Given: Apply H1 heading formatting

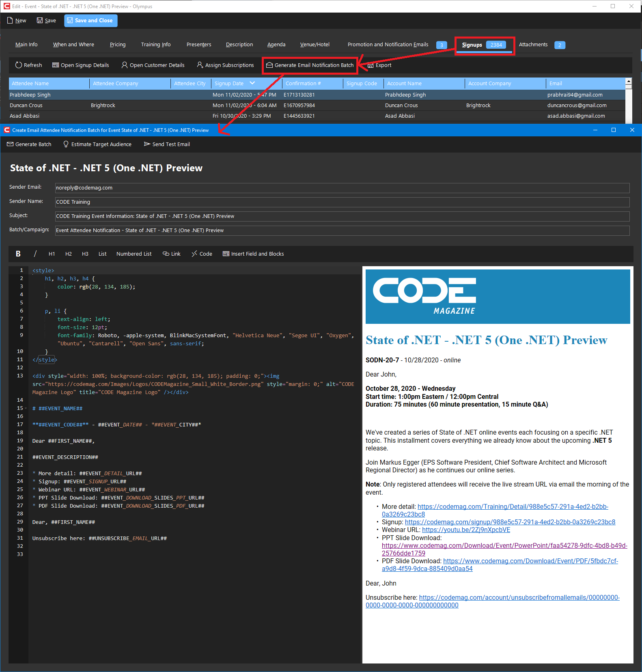Looking at the screenshot, I should pos(52,254).
